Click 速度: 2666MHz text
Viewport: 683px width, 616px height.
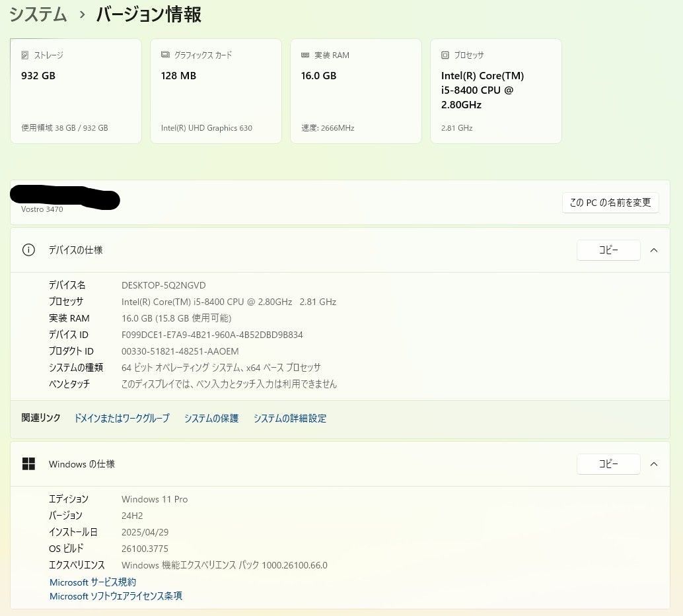click(x=328, y=128)
